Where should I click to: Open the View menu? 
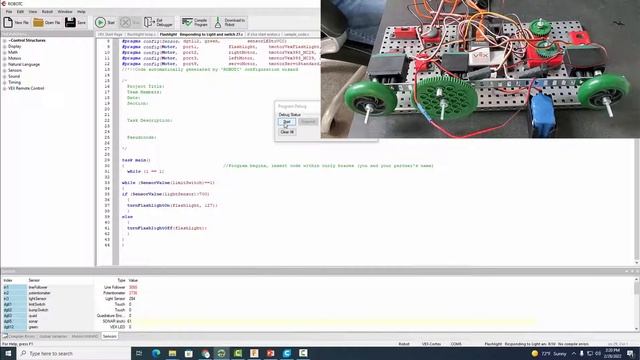[x=33, y=12]
